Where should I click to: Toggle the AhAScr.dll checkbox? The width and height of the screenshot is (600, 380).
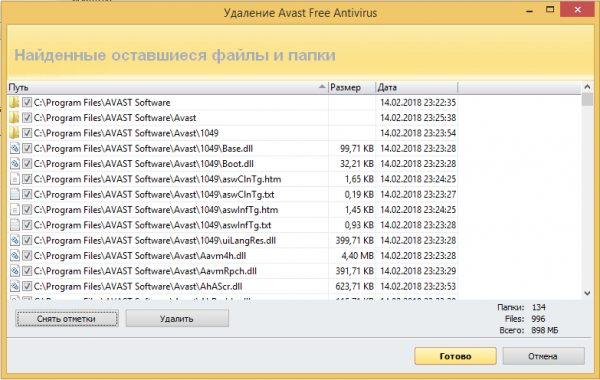tap(27, 286)
